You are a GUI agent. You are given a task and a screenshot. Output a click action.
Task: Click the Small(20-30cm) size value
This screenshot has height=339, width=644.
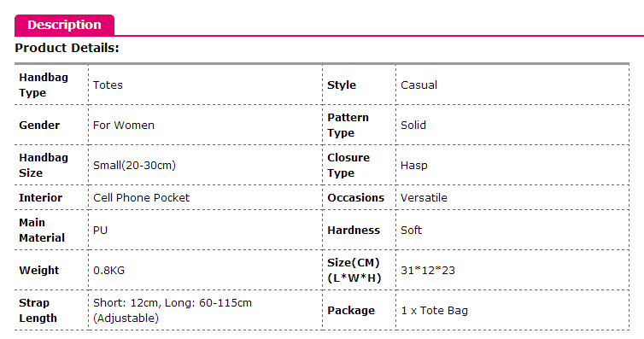click(134, 166)
